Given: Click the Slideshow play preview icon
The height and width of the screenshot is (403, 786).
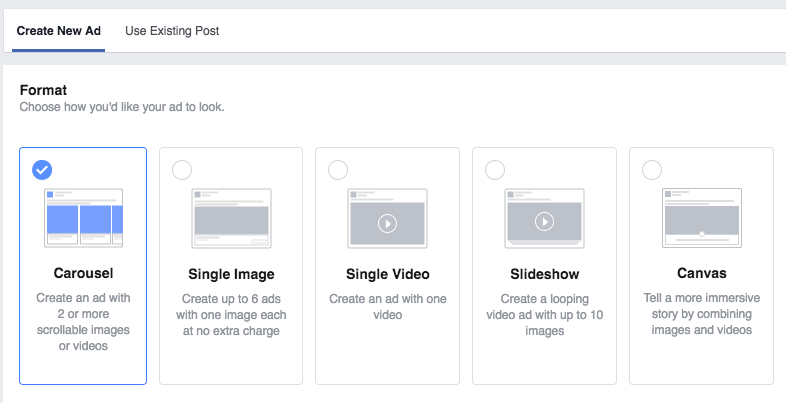Looking at the screenshot, I should point(544,218).
